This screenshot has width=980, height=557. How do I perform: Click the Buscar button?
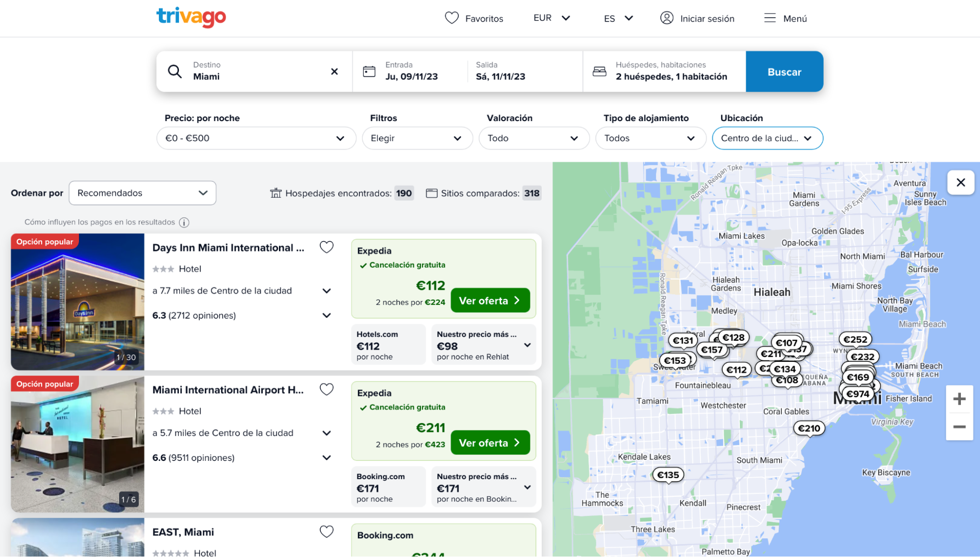click(784, 72)
